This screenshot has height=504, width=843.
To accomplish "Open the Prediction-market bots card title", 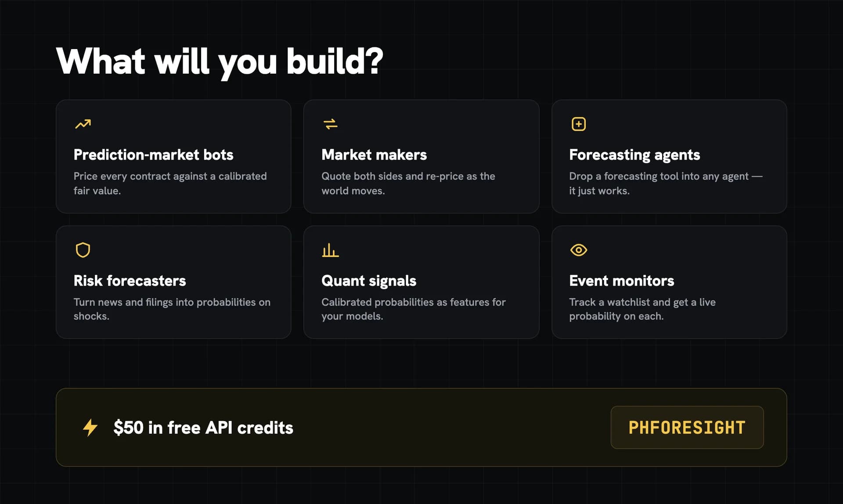I will tap(153, 155).
